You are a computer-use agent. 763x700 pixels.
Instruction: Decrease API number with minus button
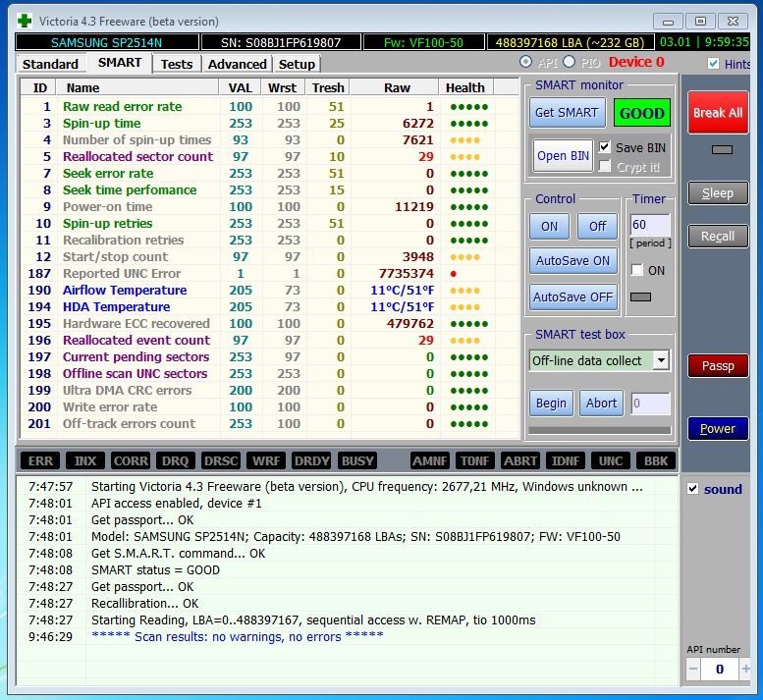(693, 669)
